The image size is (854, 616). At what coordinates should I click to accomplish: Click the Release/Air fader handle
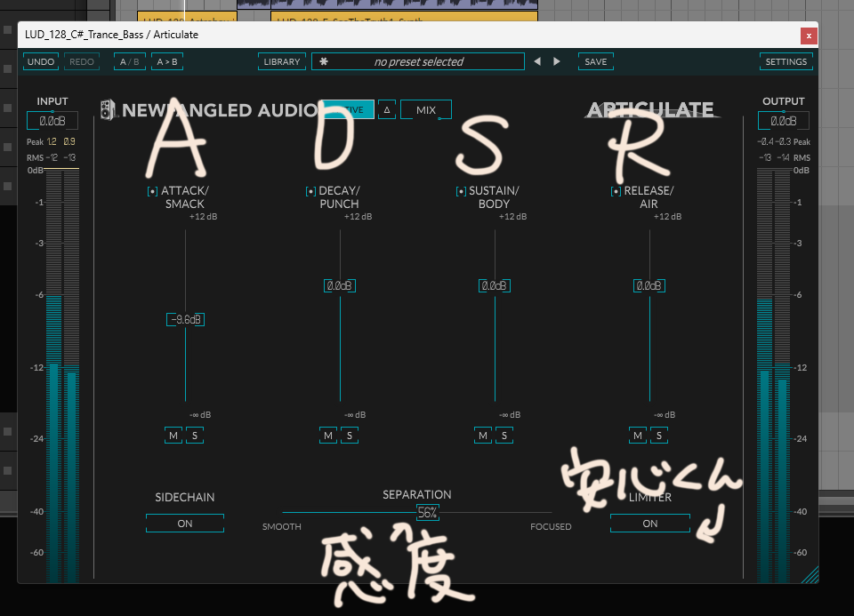pos(649,285)
